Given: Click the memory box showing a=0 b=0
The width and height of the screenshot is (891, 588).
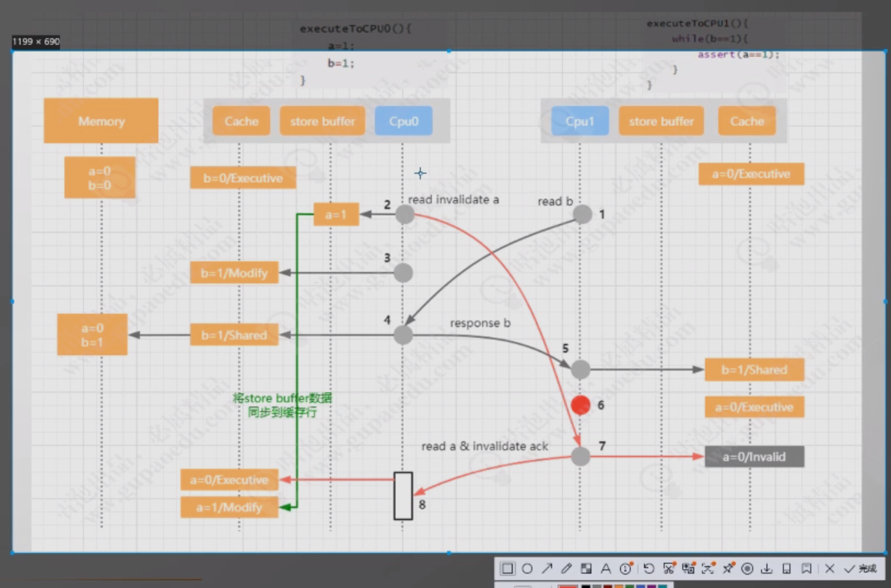Looking at the screenshot, I should point(100,177).
